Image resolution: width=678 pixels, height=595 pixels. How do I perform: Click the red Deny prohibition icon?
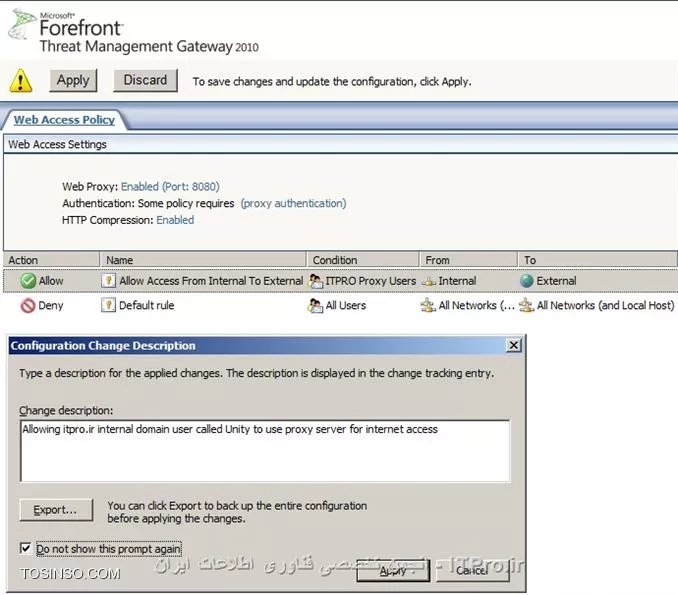coord(28,306)
